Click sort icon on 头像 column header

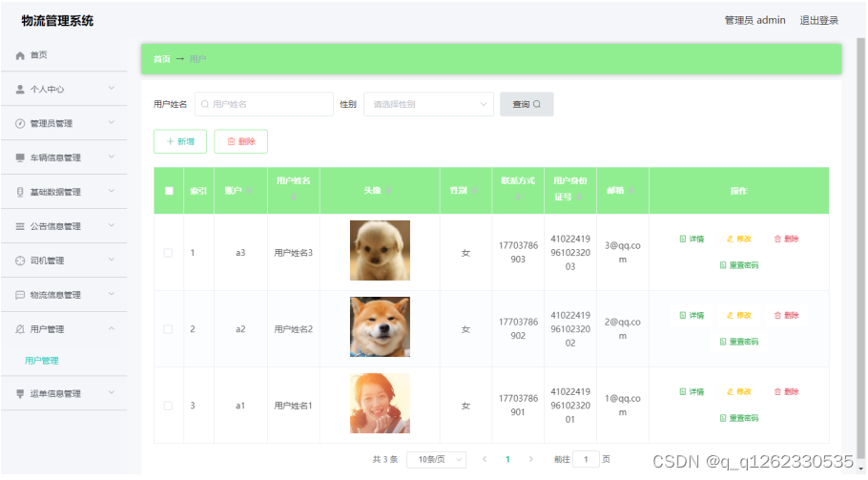point(388,191)
